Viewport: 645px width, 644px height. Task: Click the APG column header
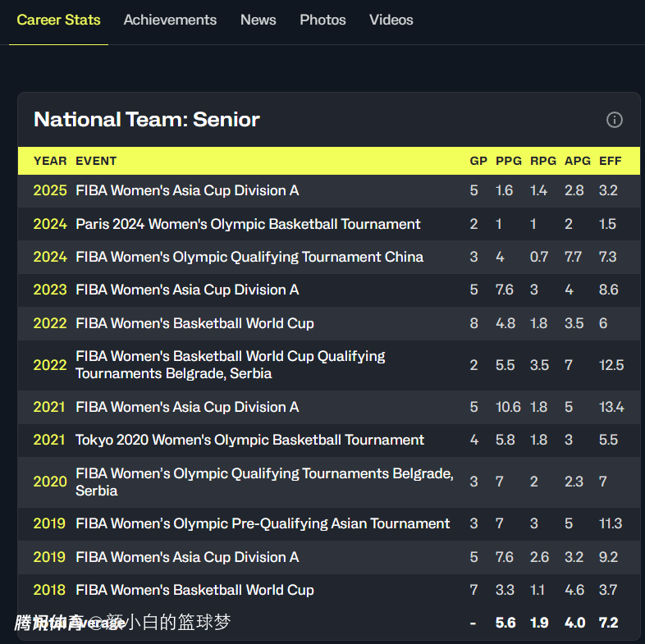[577, 161]
